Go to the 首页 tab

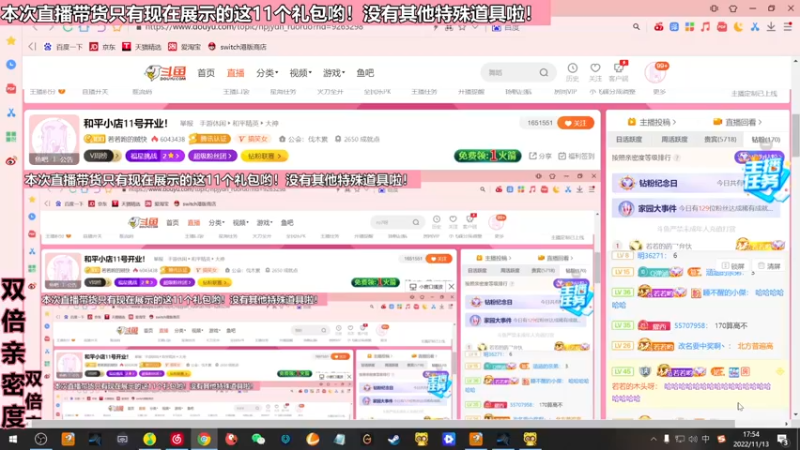click(206, 73)
